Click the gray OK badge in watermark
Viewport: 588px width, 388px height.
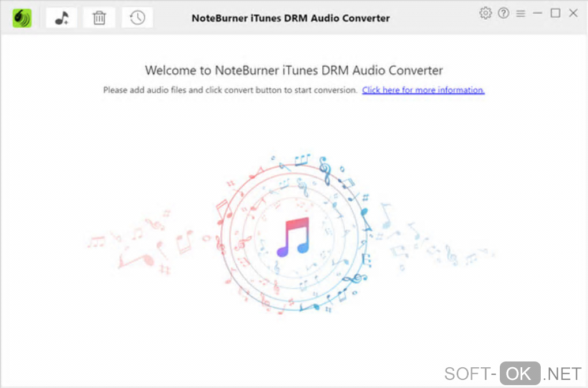pyautogui.click(x=520, y=374)
